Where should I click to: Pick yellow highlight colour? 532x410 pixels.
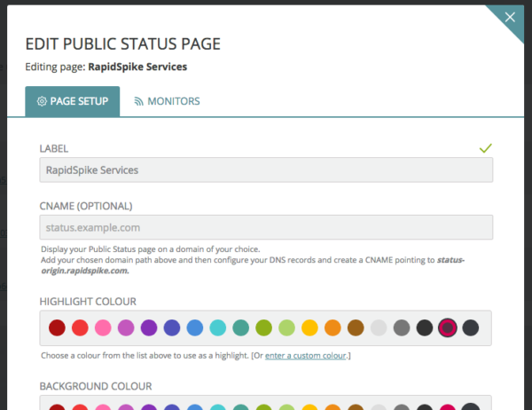point(309,327)
